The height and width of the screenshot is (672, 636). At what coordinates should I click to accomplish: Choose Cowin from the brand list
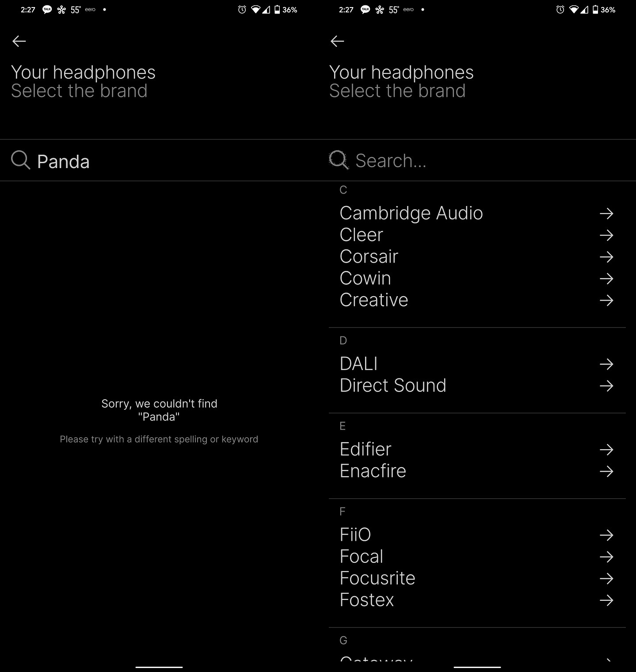pos(365,279)
